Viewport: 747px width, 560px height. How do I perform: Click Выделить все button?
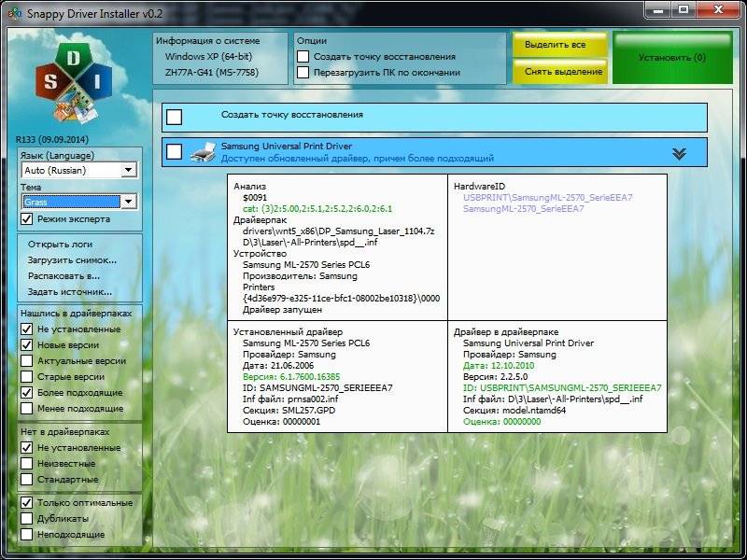point(560,45)
